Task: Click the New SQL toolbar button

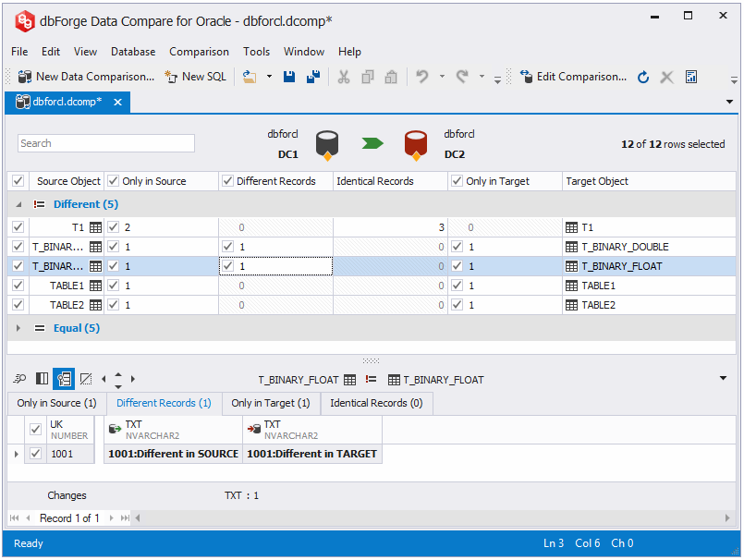Action: pos(196,77)
